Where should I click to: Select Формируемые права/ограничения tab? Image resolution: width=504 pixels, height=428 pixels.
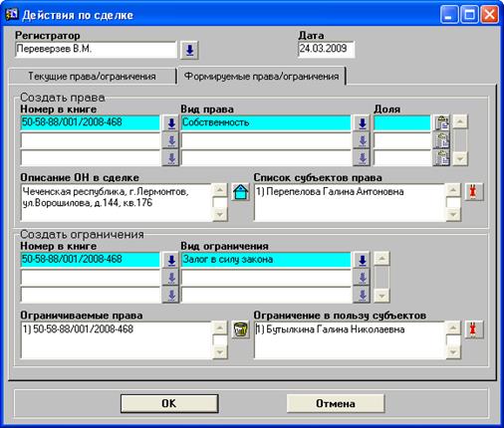pos(262,77)
